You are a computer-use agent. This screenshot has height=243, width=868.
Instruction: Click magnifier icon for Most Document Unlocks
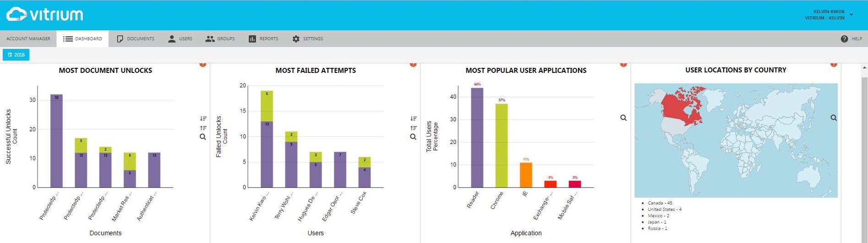tap(203, 137)
